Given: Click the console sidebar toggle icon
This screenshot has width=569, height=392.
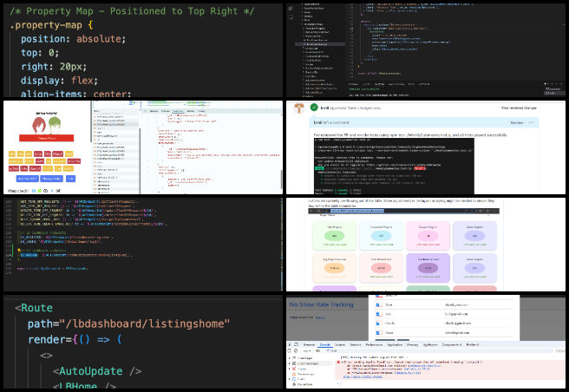Looking at the screenshot, I should click(289, 350).
